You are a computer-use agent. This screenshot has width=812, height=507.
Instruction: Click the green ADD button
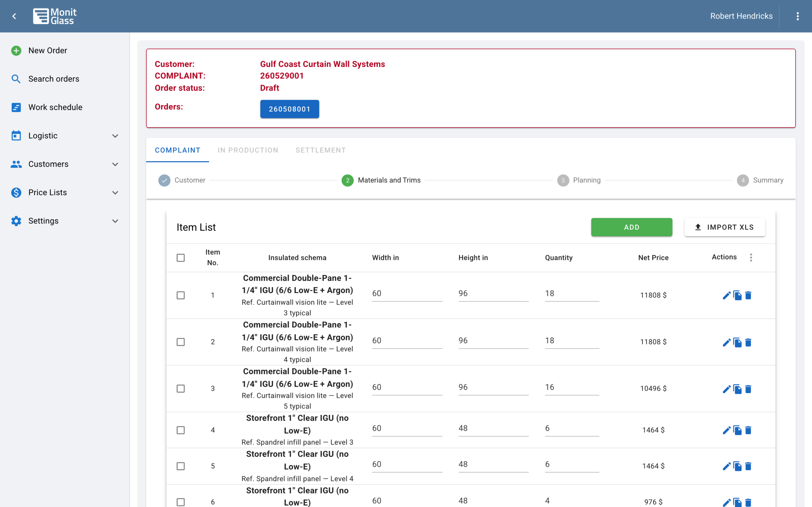click(632, 227)
